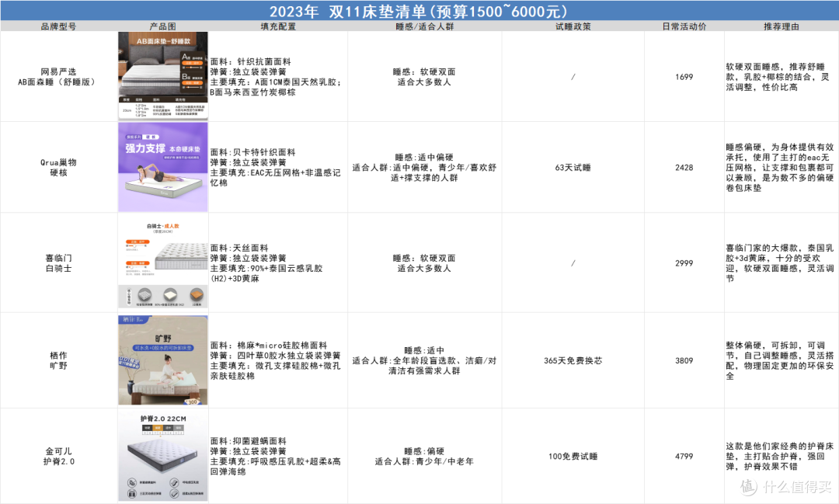Click the price cell 2428
The width and height of the screenshot is (839, 504).
coord(684,168)
